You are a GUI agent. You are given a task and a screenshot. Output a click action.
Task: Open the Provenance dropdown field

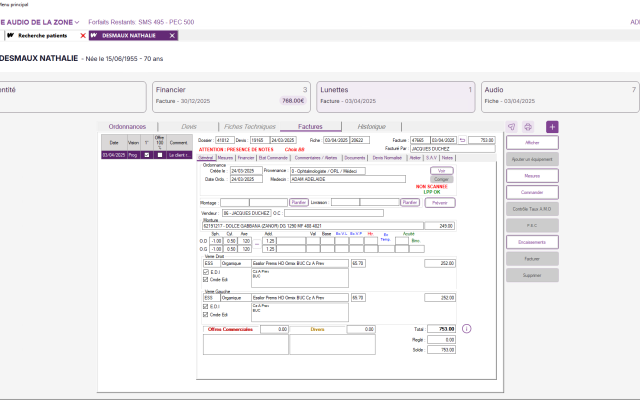click(328, 171)
